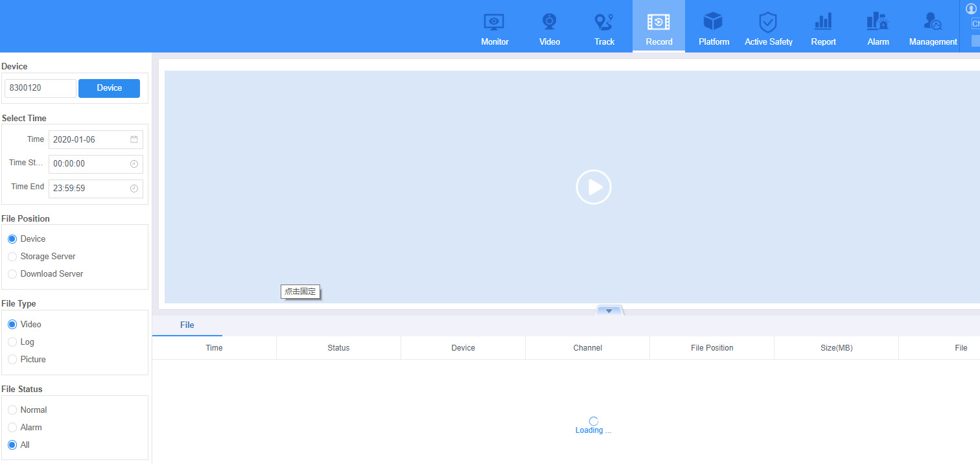This screenshot has width=980, height=464.
Task: Click the device number input 8300120
Action: coord(40,88)
